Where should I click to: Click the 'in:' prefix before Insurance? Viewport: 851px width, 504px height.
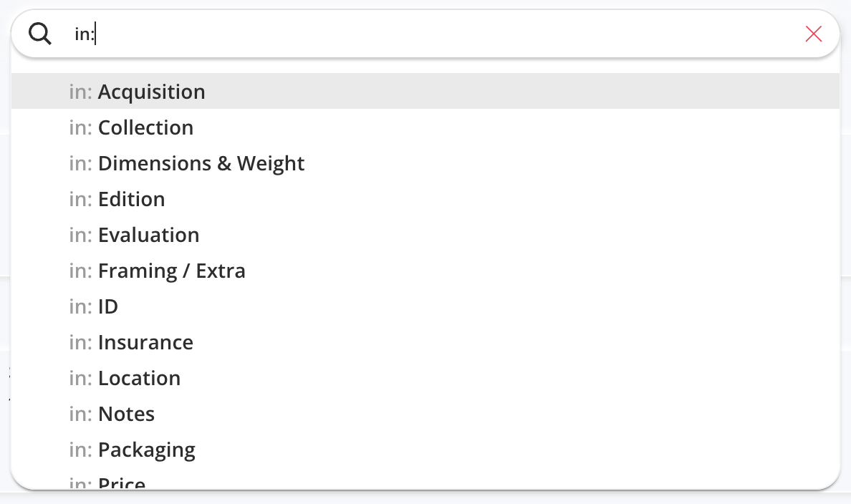80,342
